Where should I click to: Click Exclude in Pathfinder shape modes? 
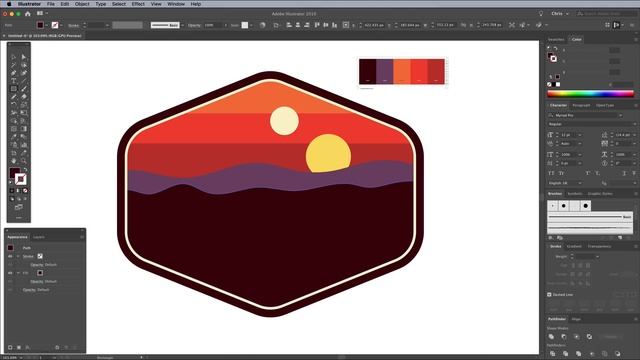click(x=589, y=336)
